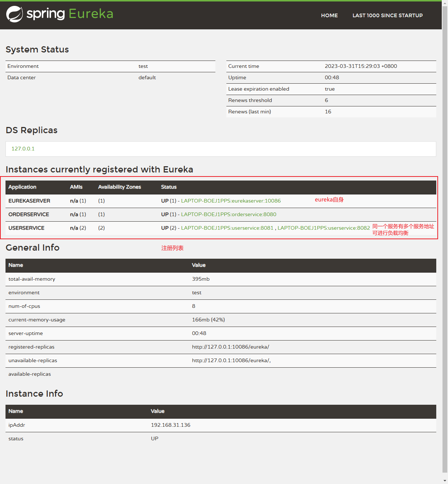Click the current-memory-usage row name

tap(37, 320)
